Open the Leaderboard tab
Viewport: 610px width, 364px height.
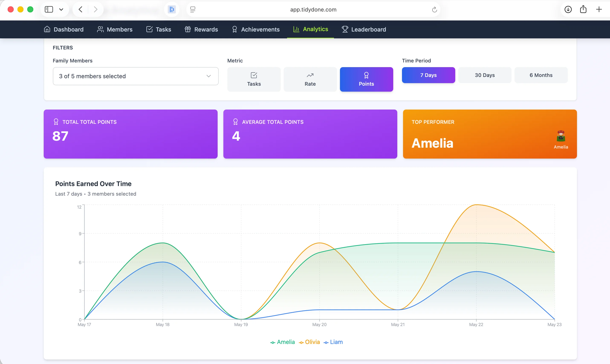(364, 29)
